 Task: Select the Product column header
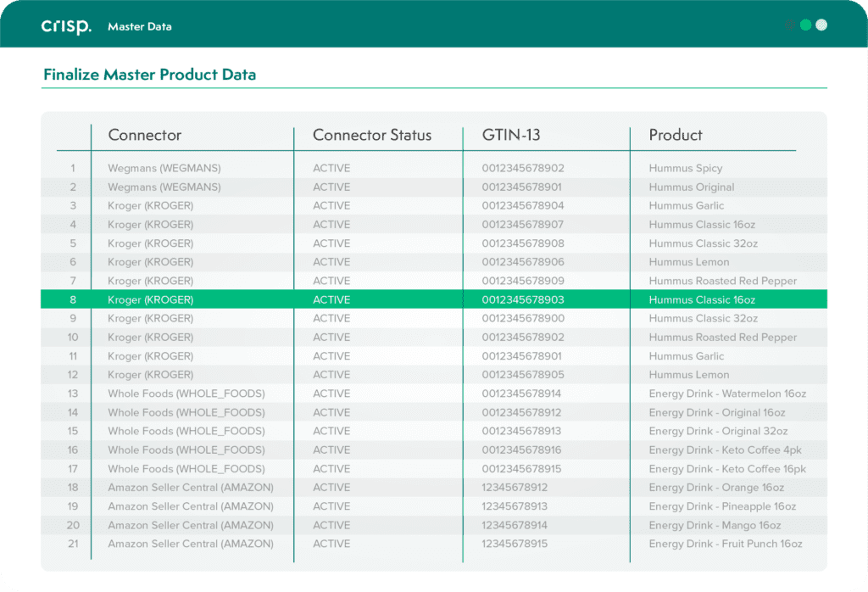tap(676, 135)
